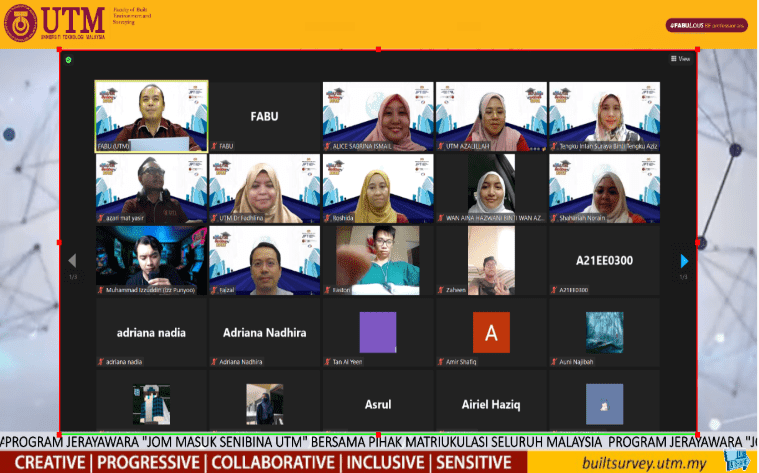
Task: Click muted mic icon beside UTM Dr Fadhlina
Action: pos(214,218)
